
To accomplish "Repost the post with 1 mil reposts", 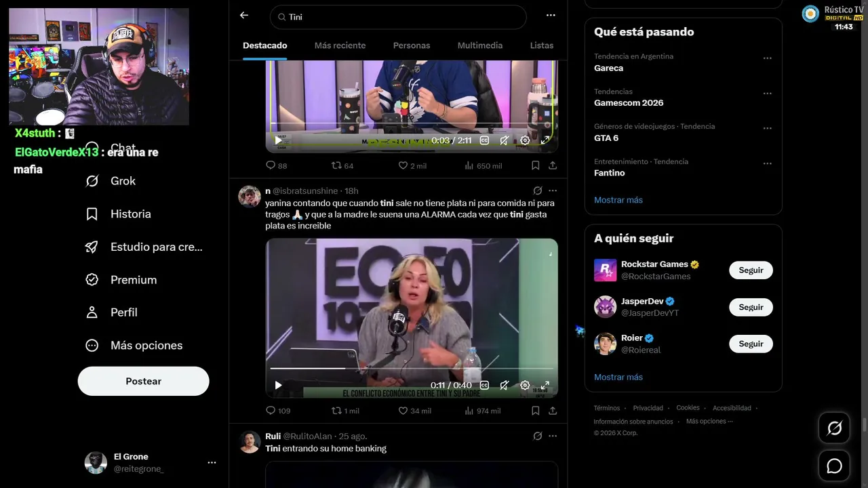I will click(345, 411).
